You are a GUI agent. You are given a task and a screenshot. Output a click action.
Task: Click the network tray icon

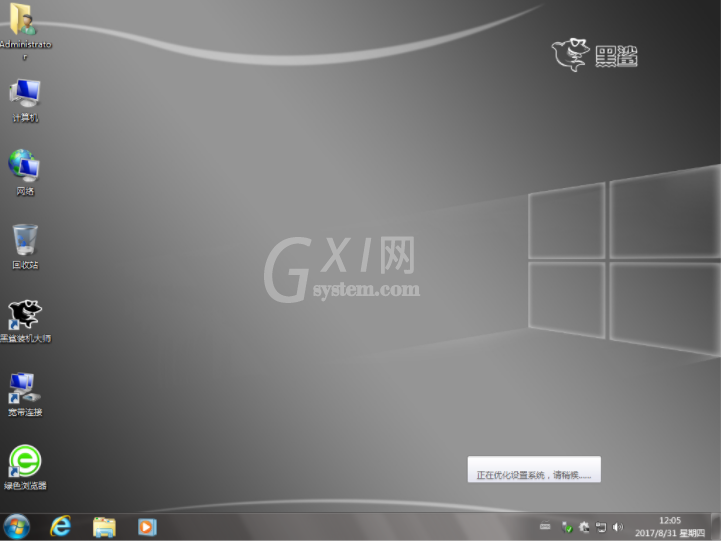pyautogui.click(x=601, y=527)
